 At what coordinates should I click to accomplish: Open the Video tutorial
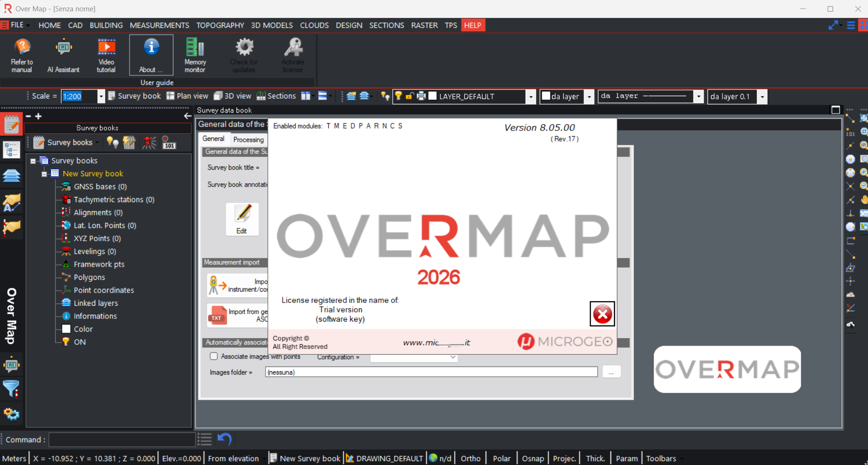point(106,55)
